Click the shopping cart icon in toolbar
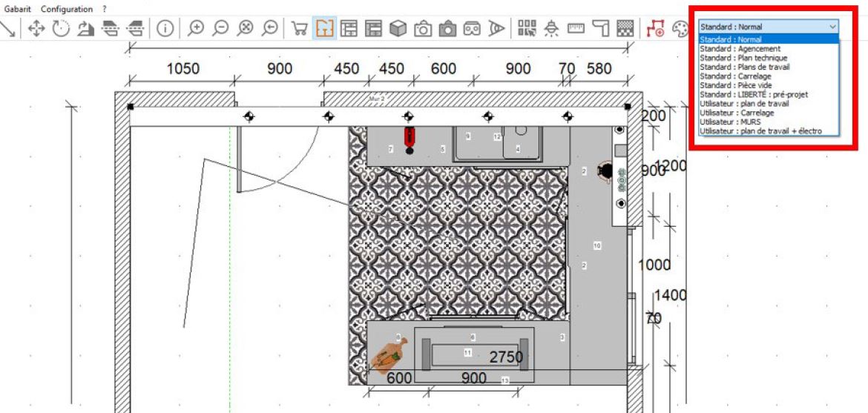Viewport: 868px width, 413px height. (x=300, y=28)
